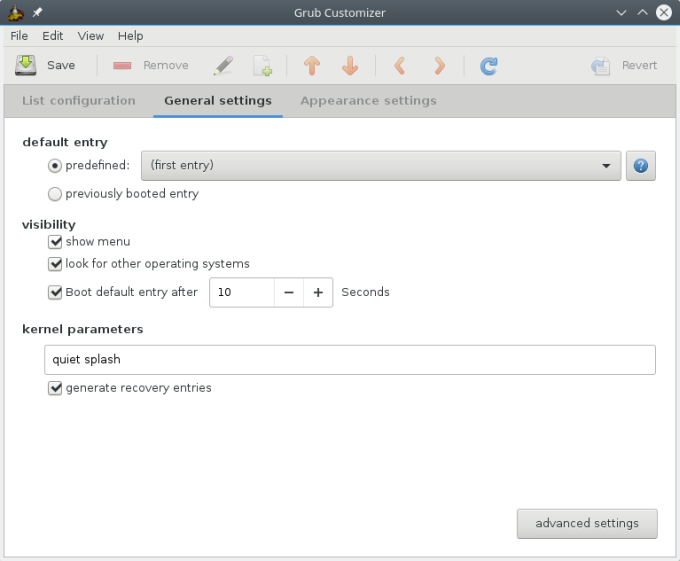Click the move down arrow icon
The width and height of the screenshot is (680, 561).
pyautogui.click(x=350, y=66)
